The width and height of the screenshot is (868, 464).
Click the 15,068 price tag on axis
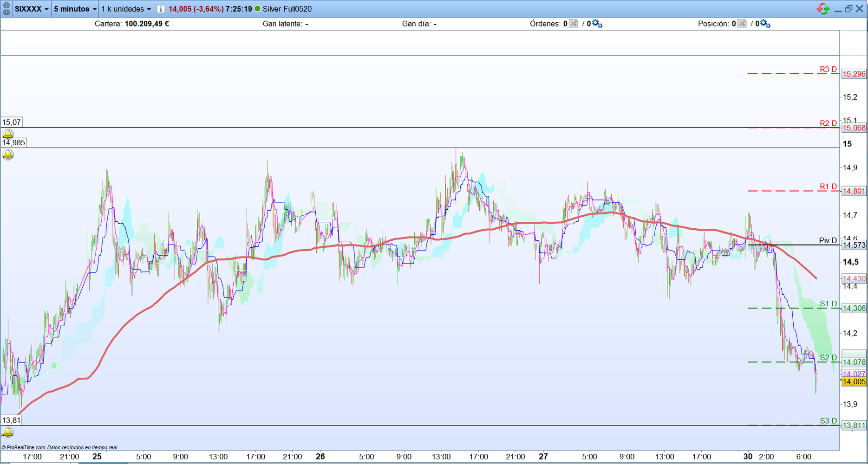(854, 128)
